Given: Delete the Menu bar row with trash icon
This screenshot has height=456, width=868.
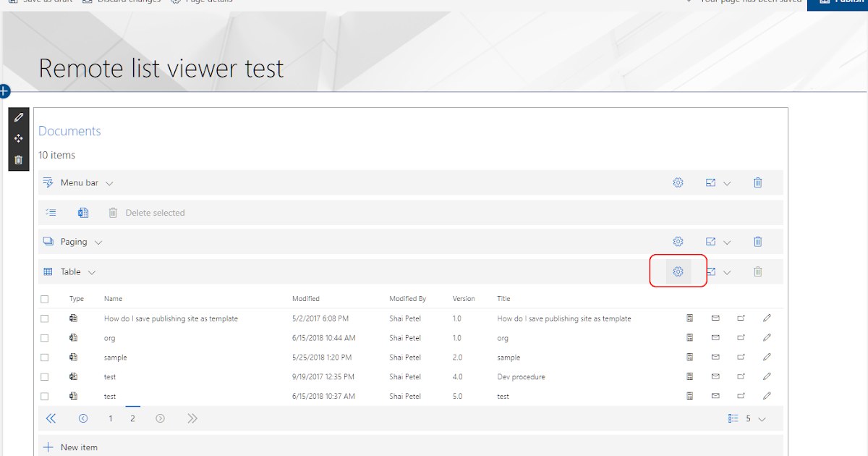Looking at the screenshot, I should point(757,182).
